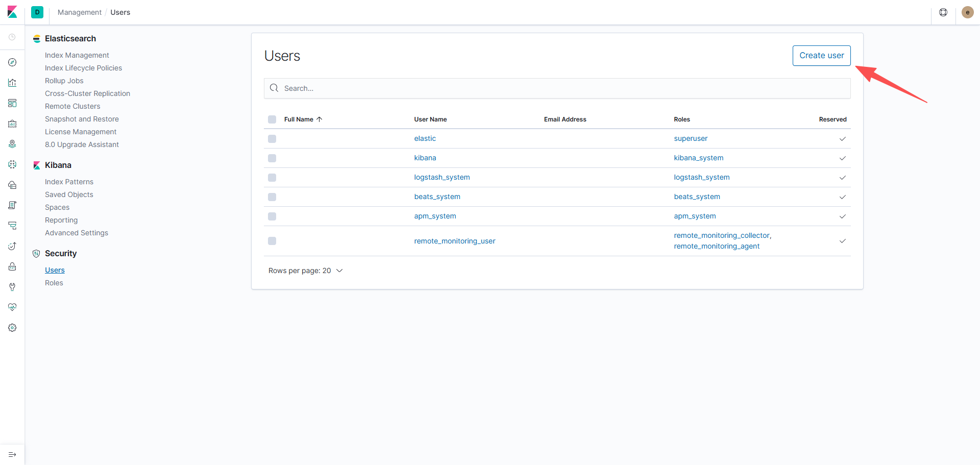Screen dimensions: 980x465
Task: Open the user avatar menu
Action: point(967,12)
